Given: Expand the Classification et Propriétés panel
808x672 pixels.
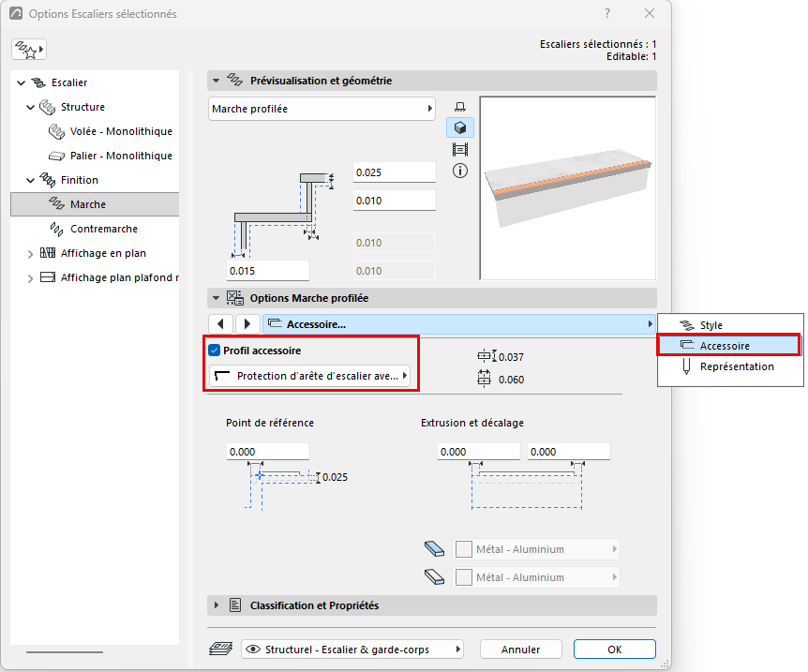Looking at the screenshot, I should pyautogui.click(x=217, y=605).
